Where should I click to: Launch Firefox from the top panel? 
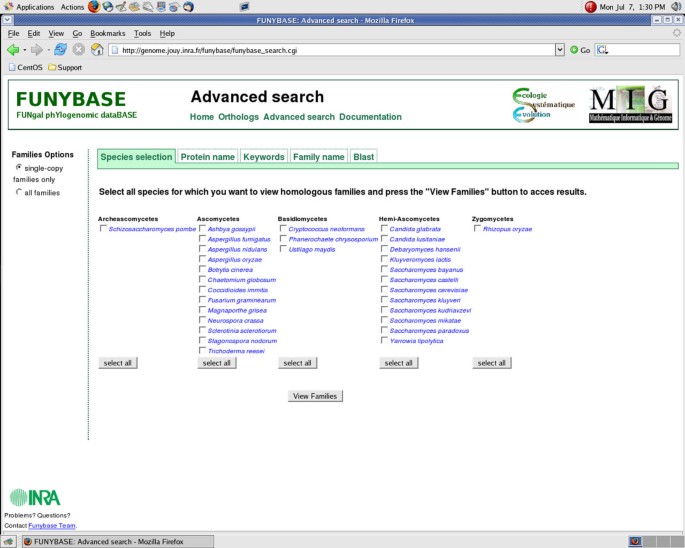point(94,7)
